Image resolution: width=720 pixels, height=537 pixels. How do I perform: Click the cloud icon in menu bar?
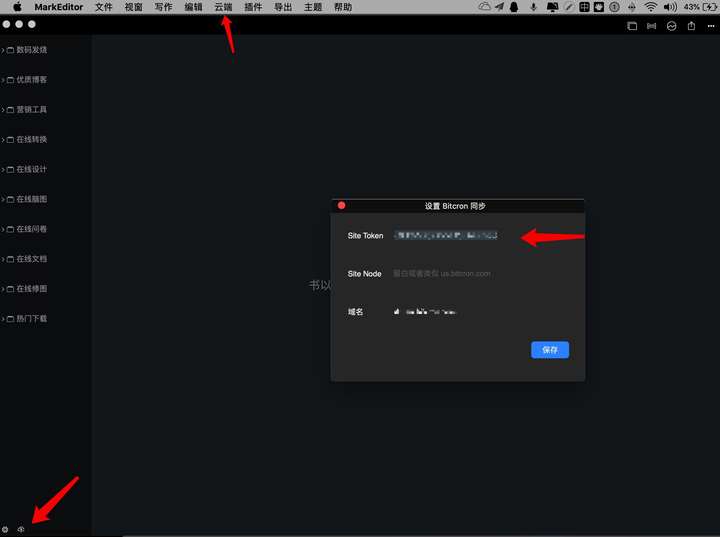[x=484, y=7]
